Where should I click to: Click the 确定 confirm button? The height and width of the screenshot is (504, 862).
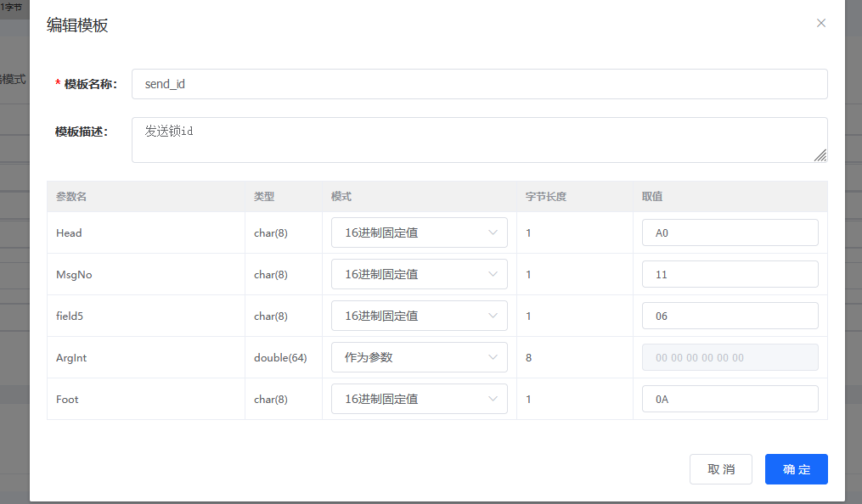click(x=796, y=468)
